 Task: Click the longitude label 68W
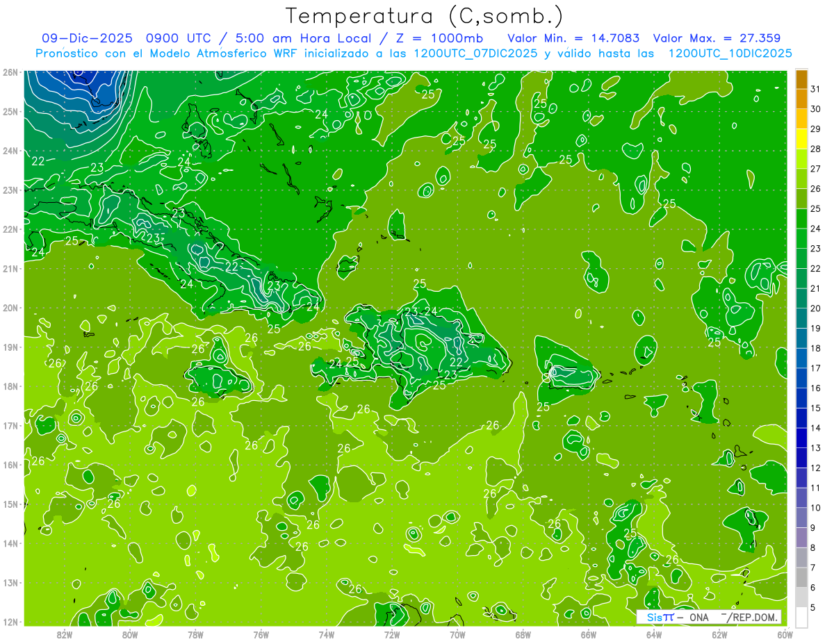tap(523, 634)
